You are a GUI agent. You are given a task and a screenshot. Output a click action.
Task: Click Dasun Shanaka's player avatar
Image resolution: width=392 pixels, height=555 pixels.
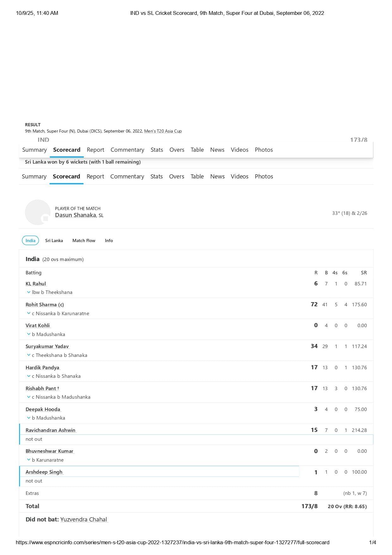click(x=38, y=212)
